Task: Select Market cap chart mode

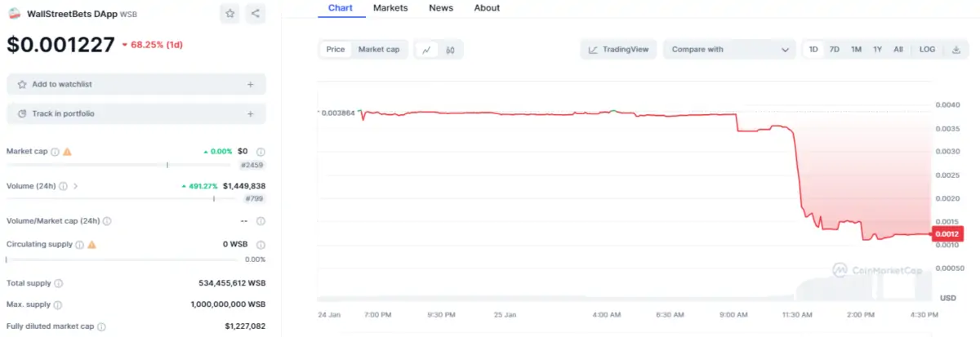Action: tap(379, 50)
